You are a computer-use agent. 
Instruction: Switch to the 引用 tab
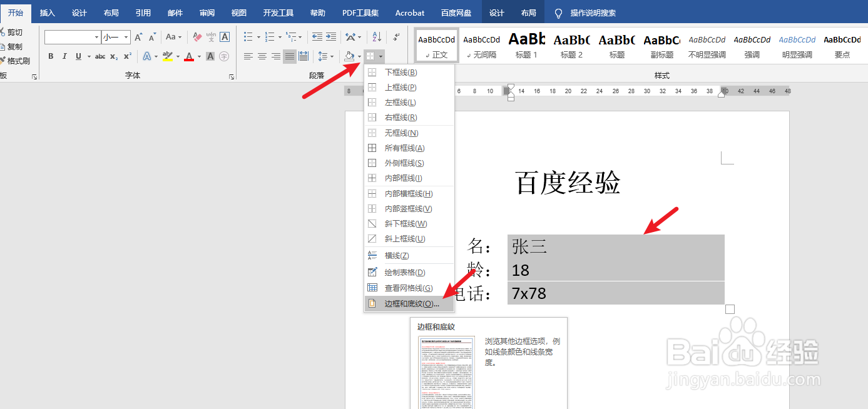pyautogui.click(x=143, y=13)
